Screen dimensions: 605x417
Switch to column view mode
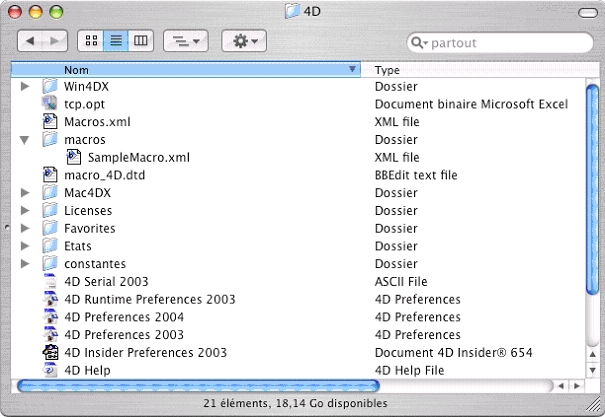pos(140,41)
